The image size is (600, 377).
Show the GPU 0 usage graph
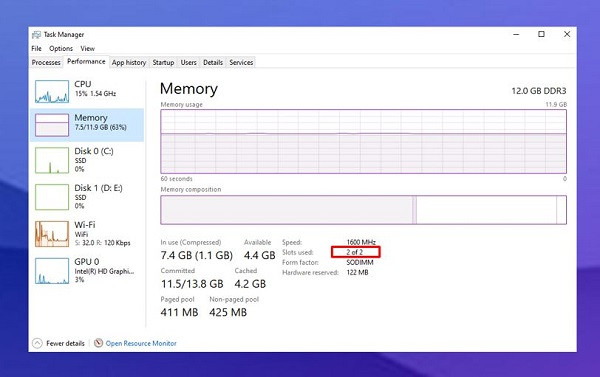[x=52, y=271]
